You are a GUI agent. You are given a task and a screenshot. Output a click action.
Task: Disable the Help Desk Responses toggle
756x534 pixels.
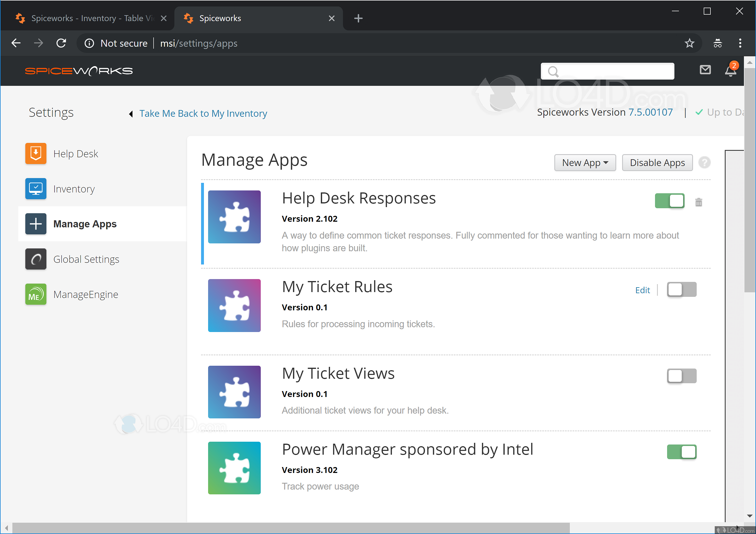[669, 201]
